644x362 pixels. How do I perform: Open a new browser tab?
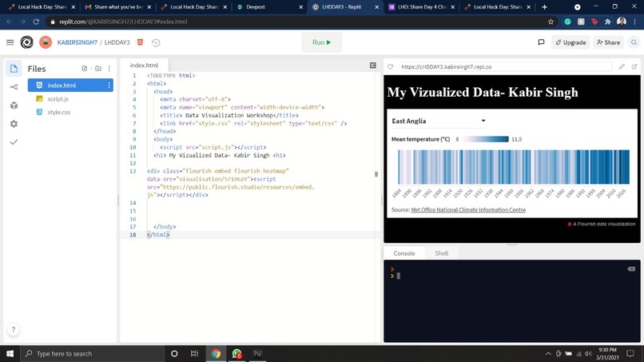coord(544,7)
